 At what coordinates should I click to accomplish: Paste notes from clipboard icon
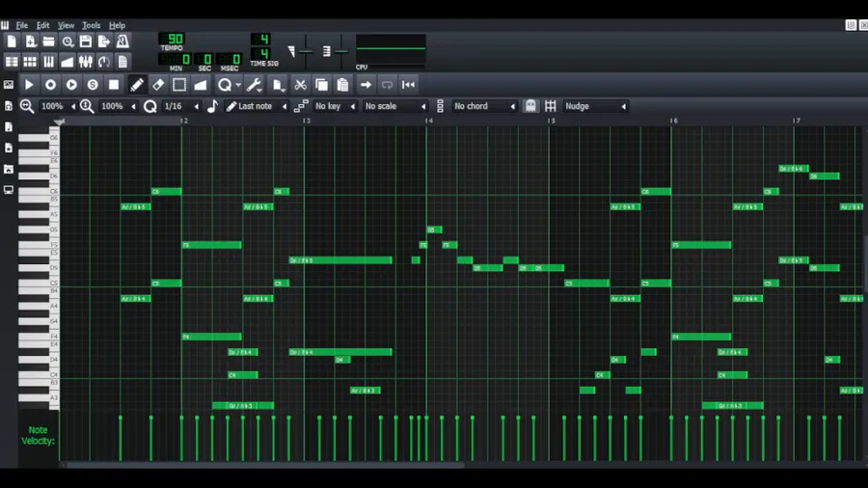coord(342,85)
